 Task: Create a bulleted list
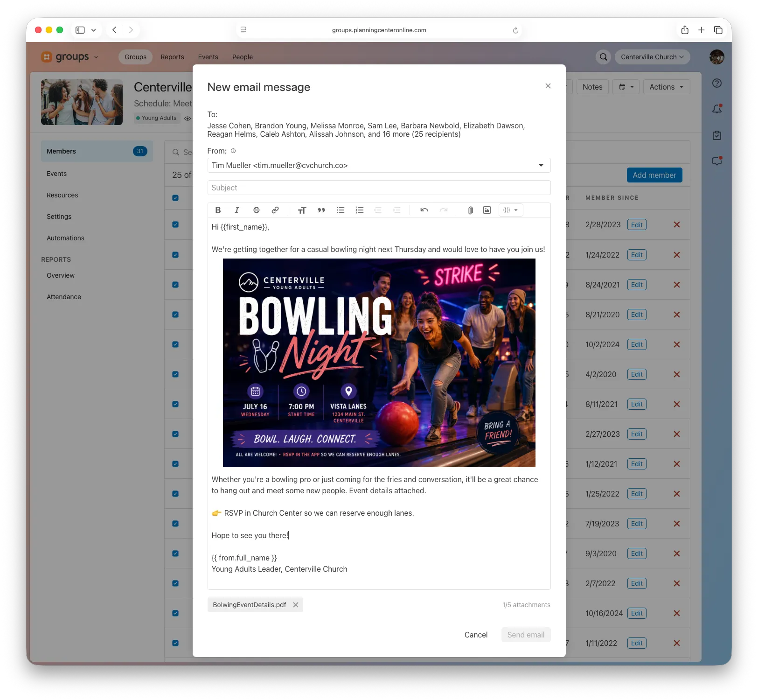[x=341, y=210]
